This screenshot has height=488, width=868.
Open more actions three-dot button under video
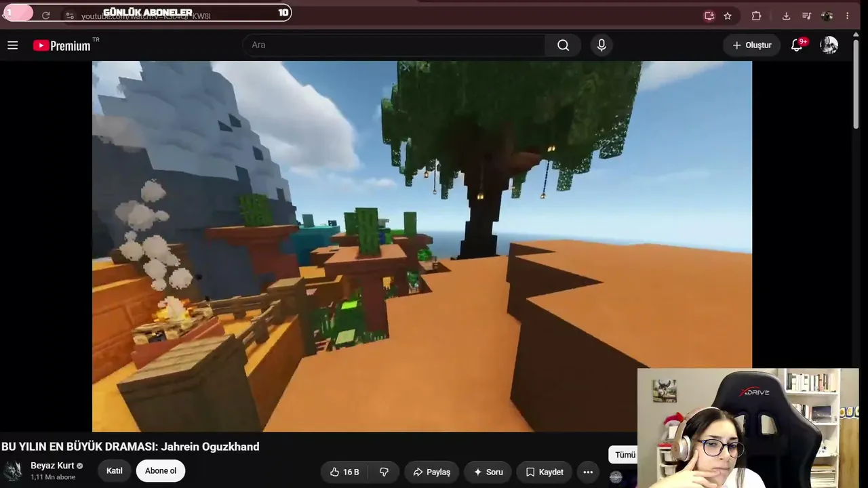tap(588, 472)
